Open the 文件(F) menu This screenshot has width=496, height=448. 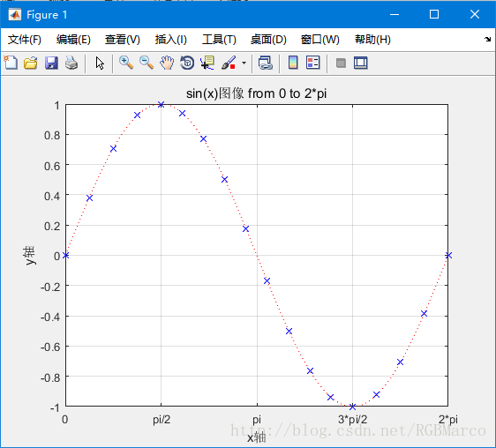point(25,40)
